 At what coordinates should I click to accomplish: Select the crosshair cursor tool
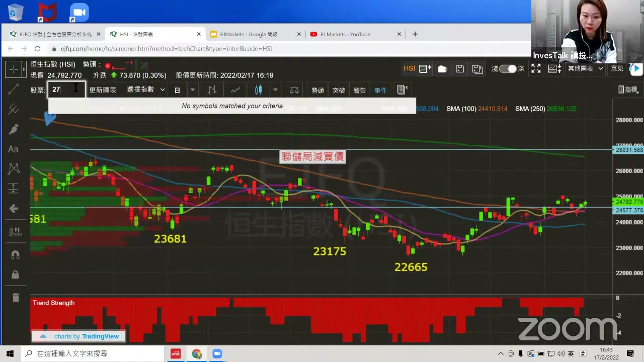(x=14, y=69)
